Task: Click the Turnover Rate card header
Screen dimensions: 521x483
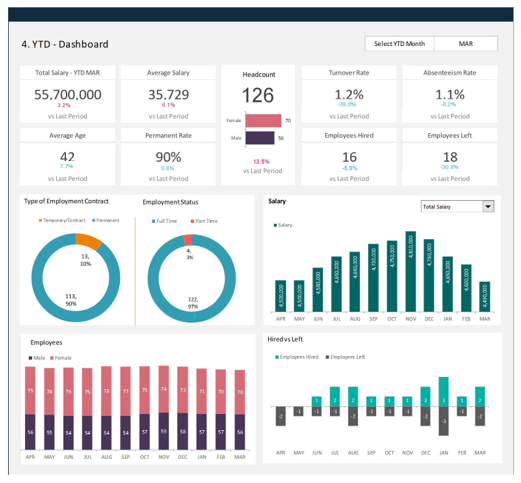Action: click(349, 73)
